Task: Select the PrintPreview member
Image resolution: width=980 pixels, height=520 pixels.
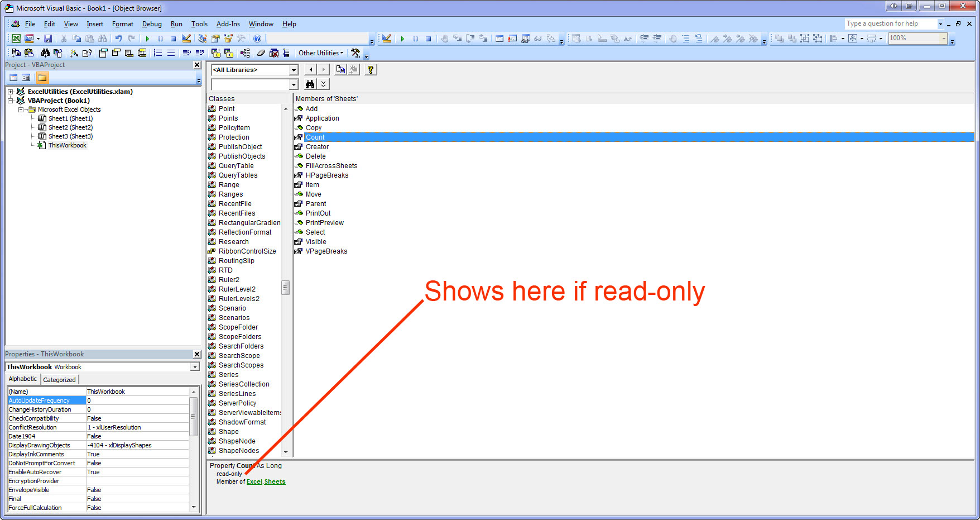Action: click(x=325, y=223)
